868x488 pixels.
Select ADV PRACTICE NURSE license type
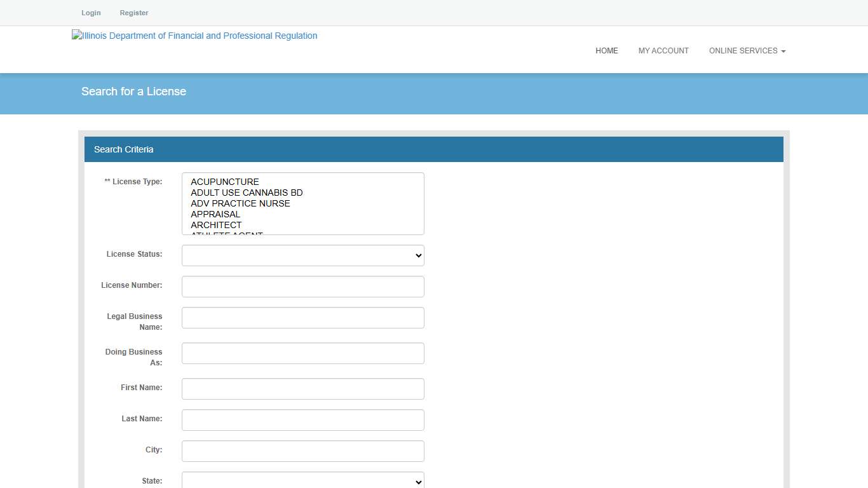pos(240,203)
